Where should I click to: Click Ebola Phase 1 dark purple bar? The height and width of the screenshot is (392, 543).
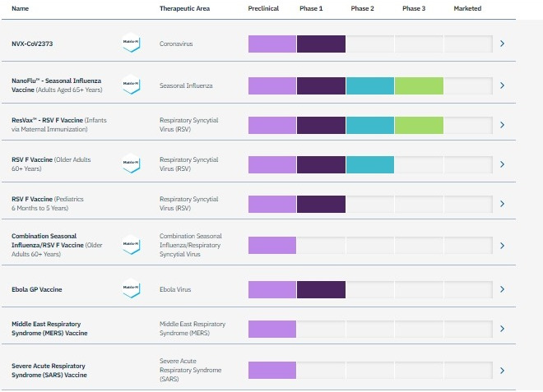pyautogui.click(x=321, y=289)
